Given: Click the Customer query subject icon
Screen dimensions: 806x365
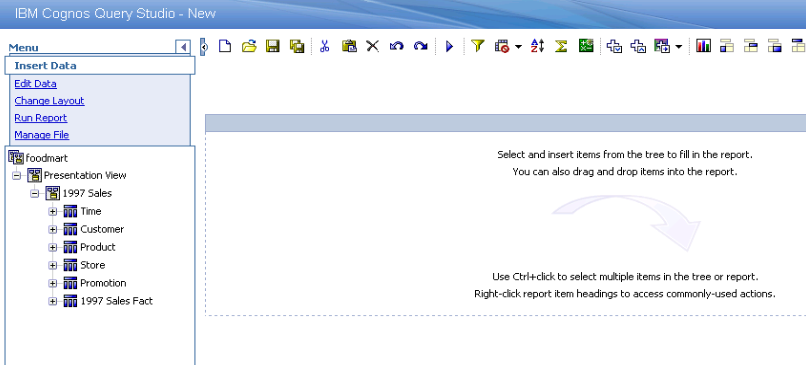Looking at the screenshot, I should (x=70, y=229).
